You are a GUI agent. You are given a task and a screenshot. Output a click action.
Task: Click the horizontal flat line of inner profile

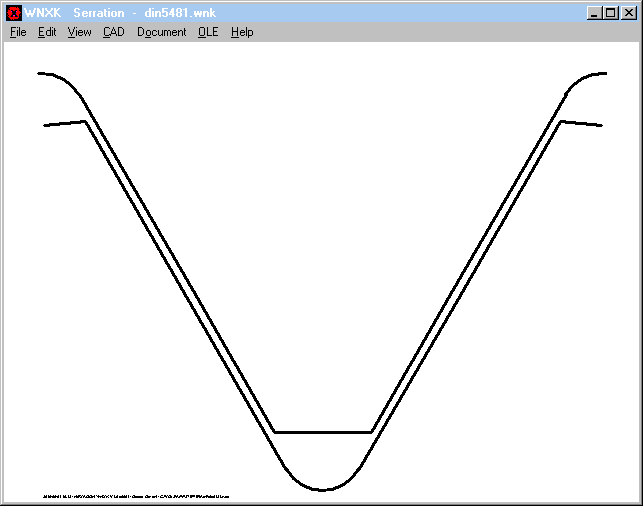pyautogui.click(x=323, y=432)
